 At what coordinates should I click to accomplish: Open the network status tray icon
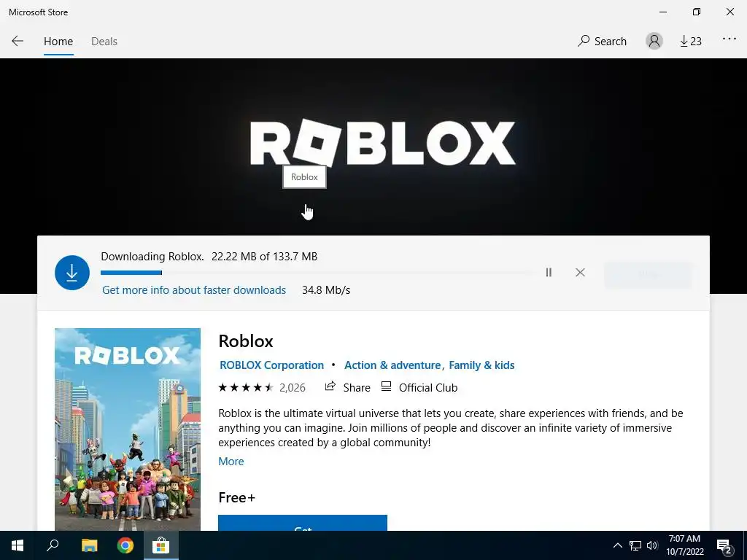(635, 545)
